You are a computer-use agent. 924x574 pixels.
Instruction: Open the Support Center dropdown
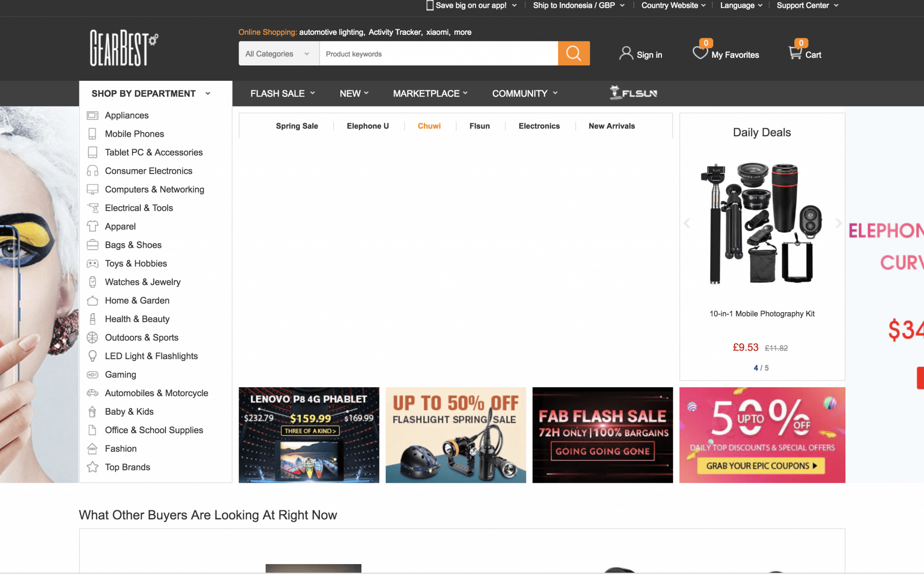(x=807, y=5)
